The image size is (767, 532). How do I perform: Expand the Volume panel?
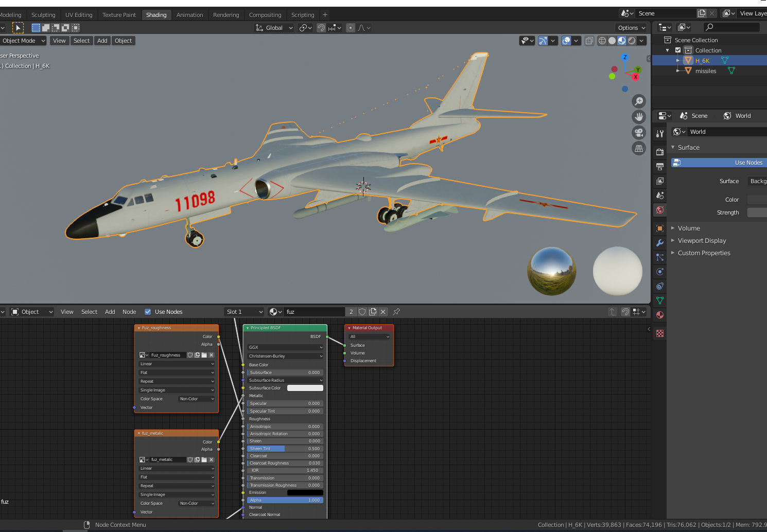[x=688, y=228]
